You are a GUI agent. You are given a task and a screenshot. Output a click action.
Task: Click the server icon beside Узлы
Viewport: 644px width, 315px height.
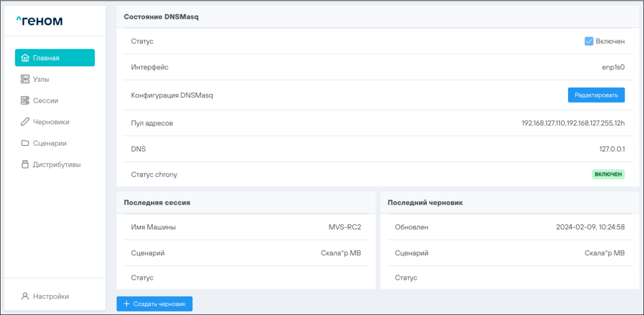point(25,79)
